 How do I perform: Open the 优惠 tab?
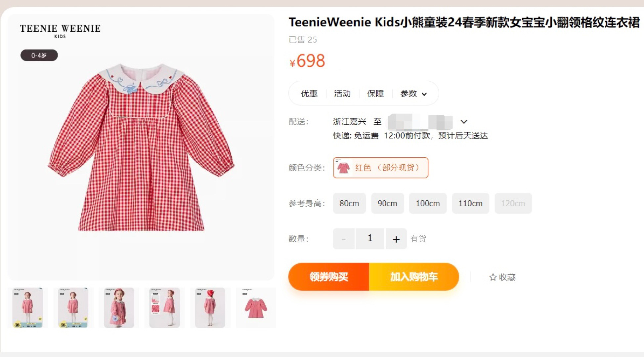tap(309, 94)
